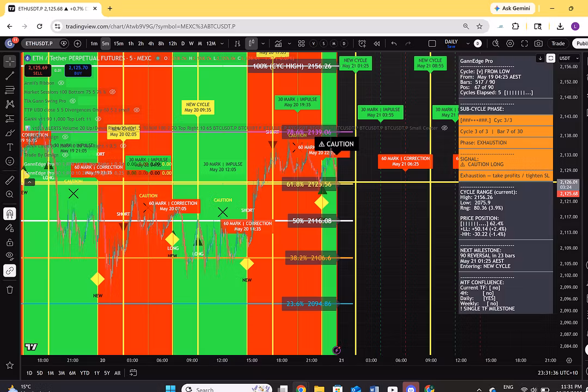This screenshot has width=588, height=392.
Task: Select the Text tool in left toolbar
Action: pyautogui.click(x=10, y=147)
